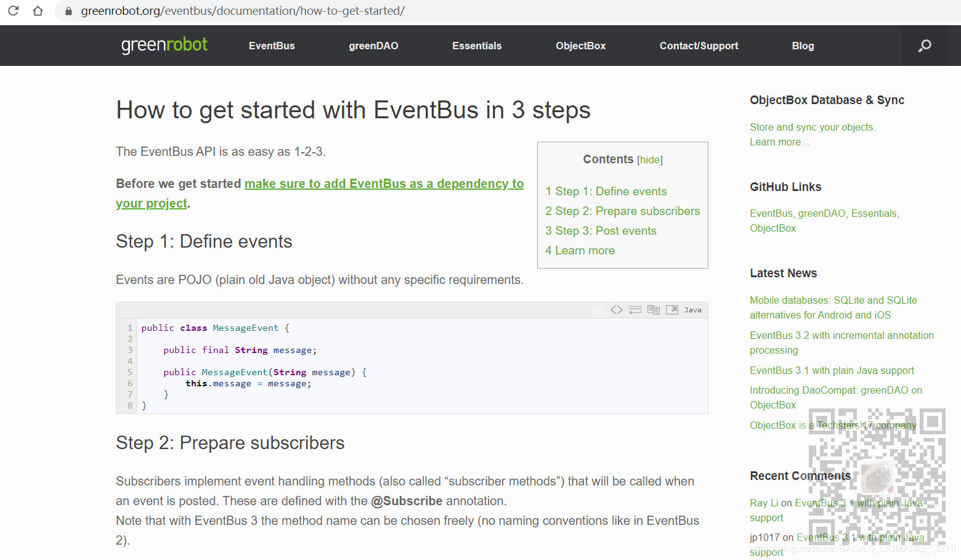Screen dimensions: 961x560
Task: Navigate to Contact/Support
Action: tap(699, 45)
